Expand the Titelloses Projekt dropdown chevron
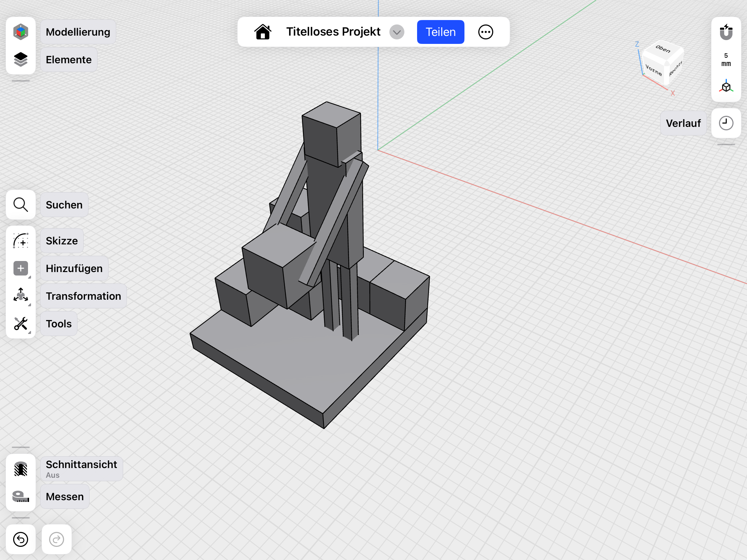Screen dimensions: 747x560 (397, 32)
